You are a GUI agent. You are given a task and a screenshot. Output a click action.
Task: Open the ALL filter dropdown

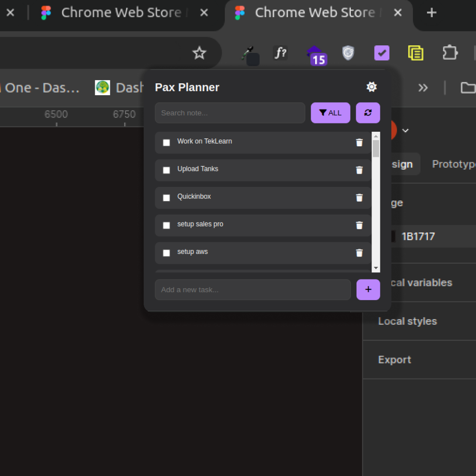click(331, 113)
